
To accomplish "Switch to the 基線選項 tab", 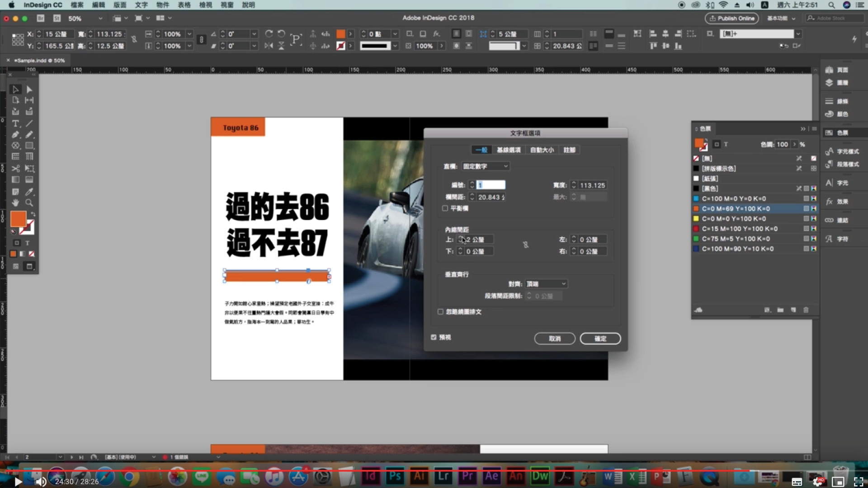I will [x=509, y=150].
